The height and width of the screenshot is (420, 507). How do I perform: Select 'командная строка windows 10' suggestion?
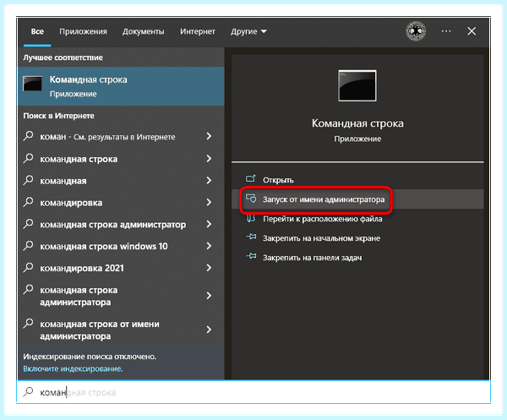point(121,246)
